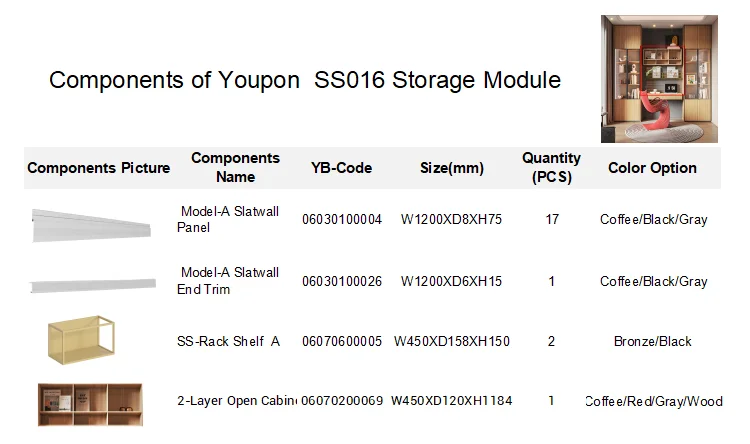The width and height of the screenshot is (750, 444).
Task: Click the quantity 17 cell
Action: point(552,220)
